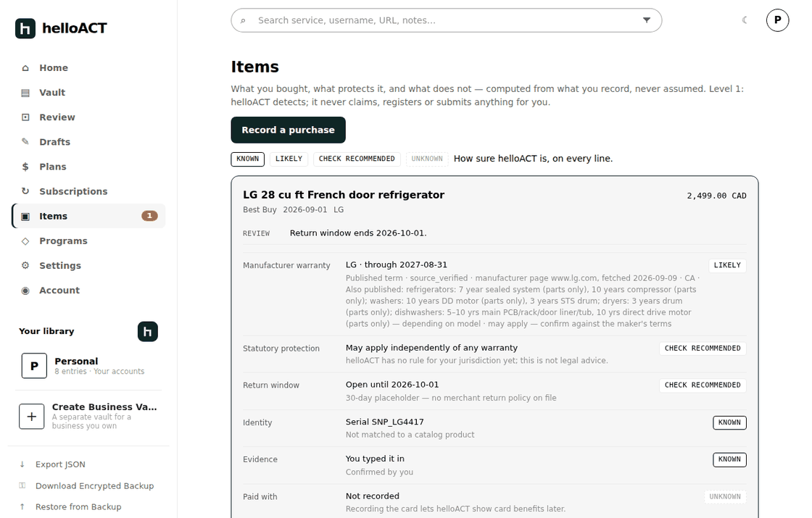Click the library helloACT badge icon
812x518 pixels.
(x=148, y=332)
